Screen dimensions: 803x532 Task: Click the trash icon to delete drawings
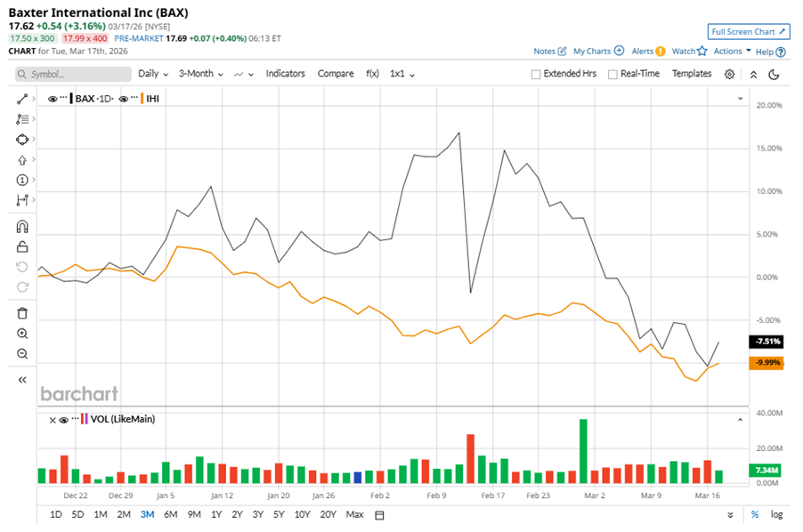tap(22, 313)
